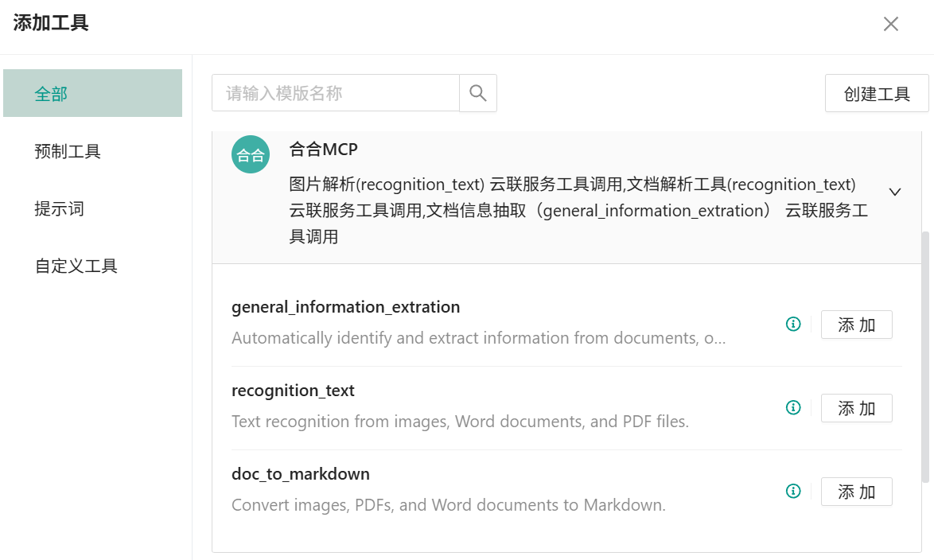Show info for doc_to_markdown tool
Viewport: 934px width, 560px height.
coord(793,492)
